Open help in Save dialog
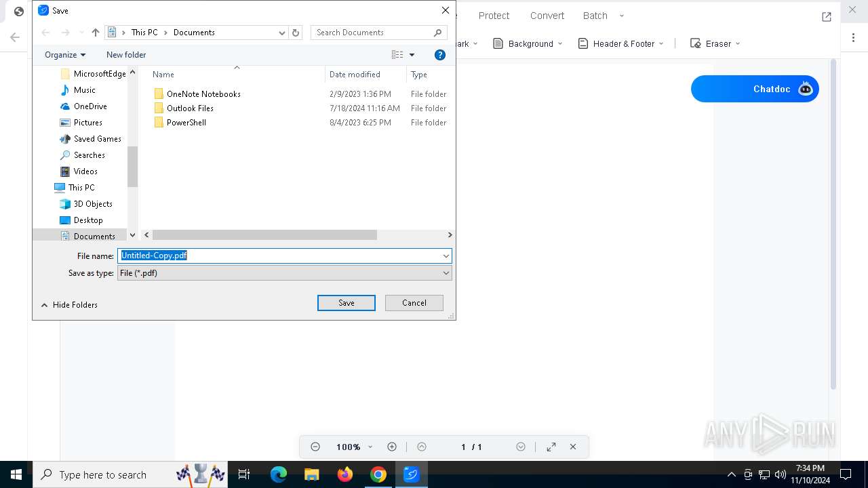Screen dimensions: 868x488 point(440,55)
